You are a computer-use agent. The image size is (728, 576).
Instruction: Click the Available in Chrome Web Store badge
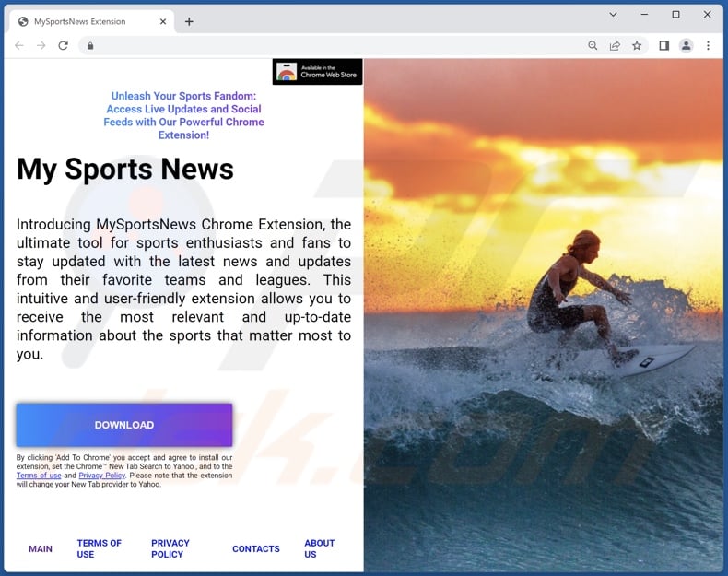[x=318, y=72]
